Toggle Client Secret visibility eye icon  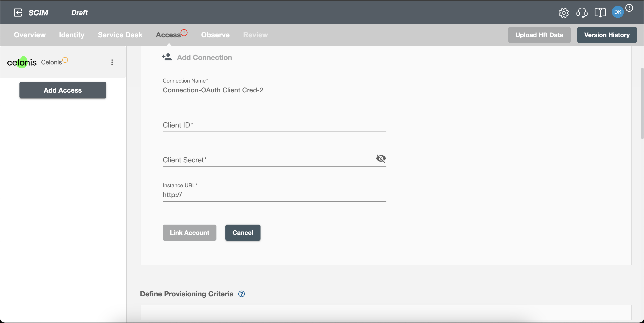380,158
